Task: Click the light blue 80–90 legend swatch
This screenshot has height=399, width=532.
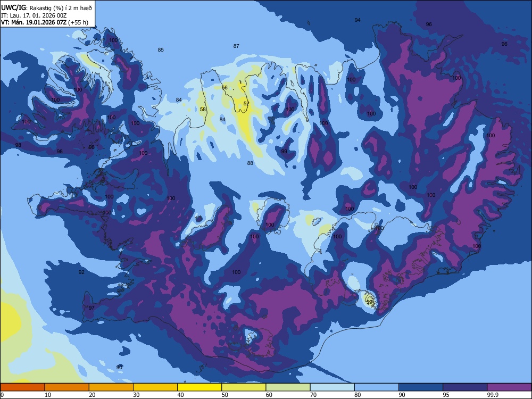Action: (377, 387)
